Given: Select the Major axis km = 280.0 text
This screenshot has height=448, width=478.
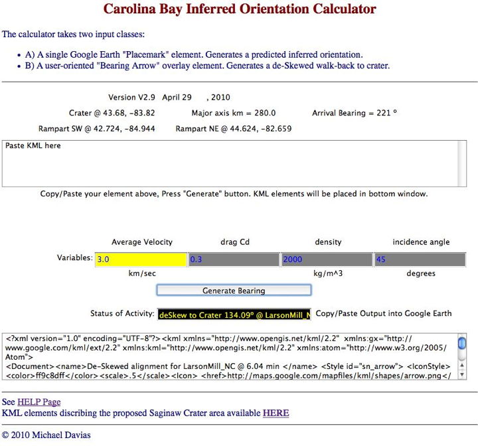Looking at the screenshot, I should 233,113.
